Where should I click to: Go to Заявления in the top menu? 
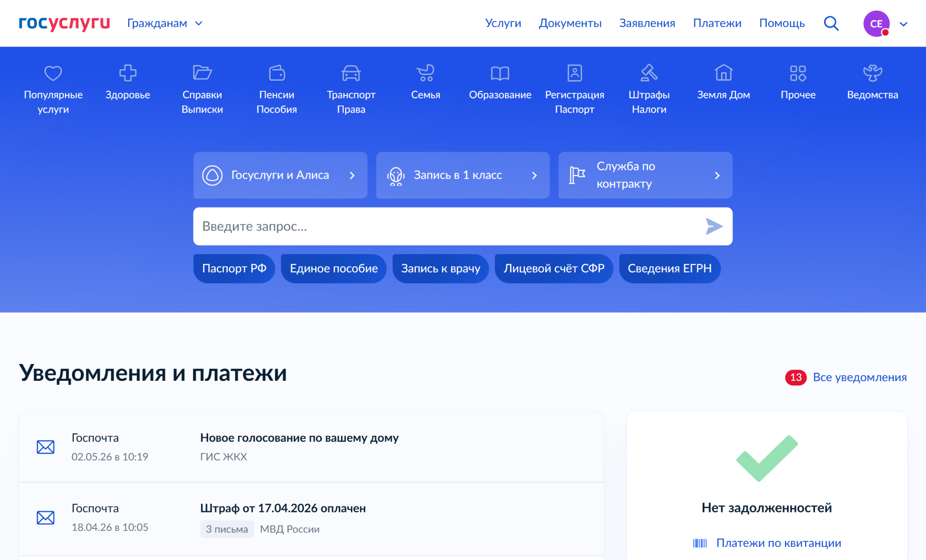tap(647, 23)
